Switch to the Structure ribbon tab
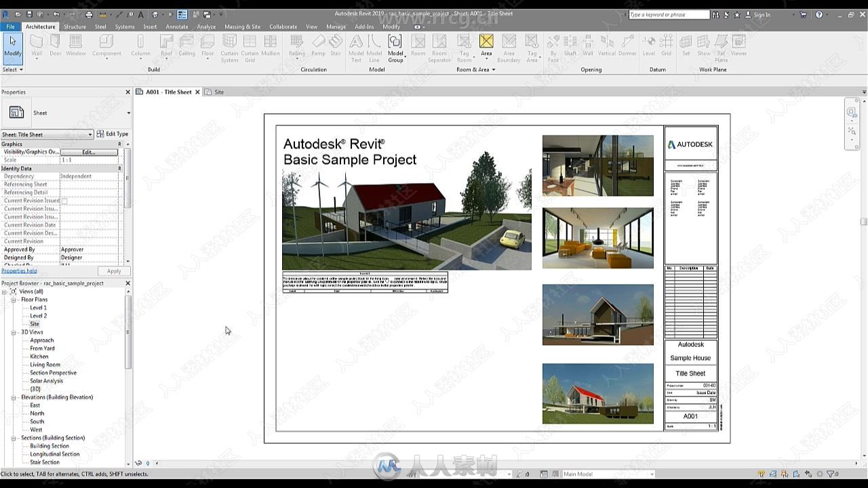This screenshot has width=868, height=488. pos(75,26)
